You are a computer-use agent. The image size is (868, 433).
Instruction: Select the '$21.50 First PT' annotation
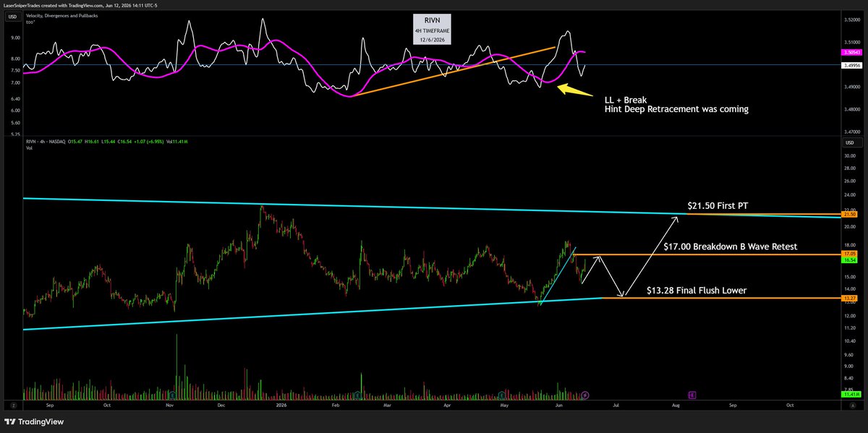(717, 207)
